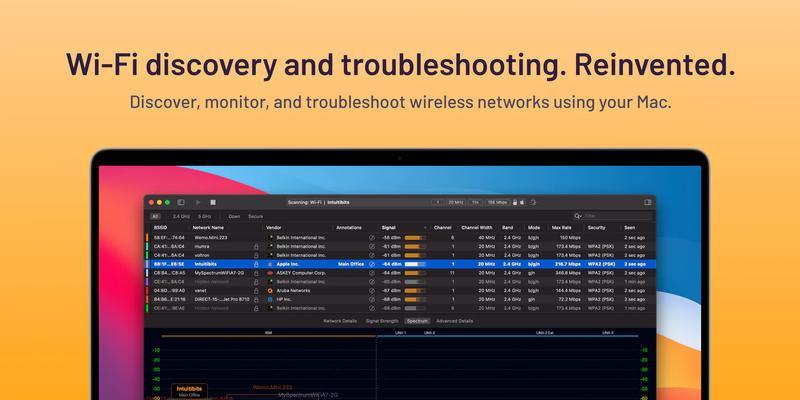Sort by Channel column header

(x=442, y=228)
